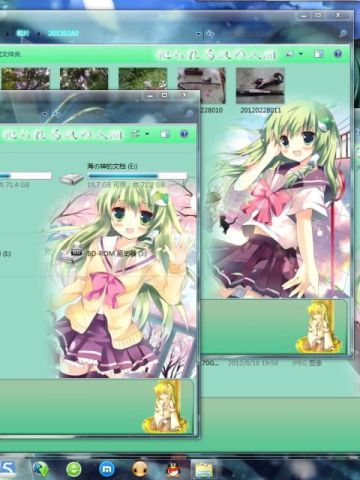360x480 pixels.
Task: Open the orange face app on the taskbar
Action: [x=140, y=469]
